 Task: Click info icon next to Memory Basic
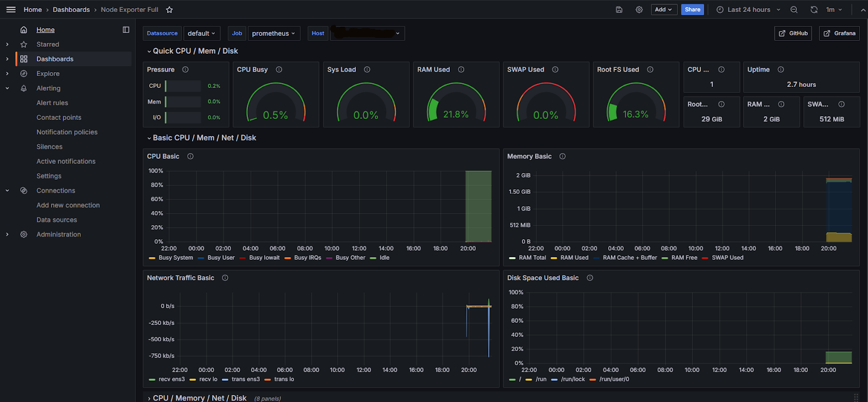click(x=563, y=156)
